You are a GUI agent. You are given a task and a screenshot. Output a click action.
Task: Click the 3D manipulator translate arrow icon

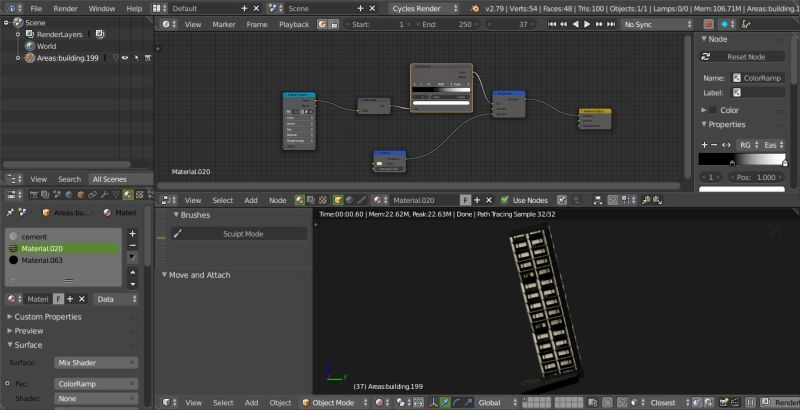445,403
